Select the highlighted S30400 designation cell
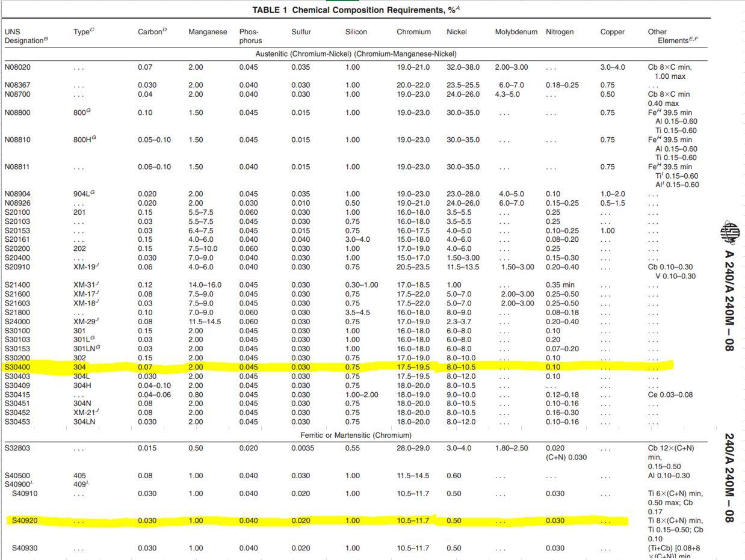The width and height of the screenshot is (745, 560). [x=17, y=367]
